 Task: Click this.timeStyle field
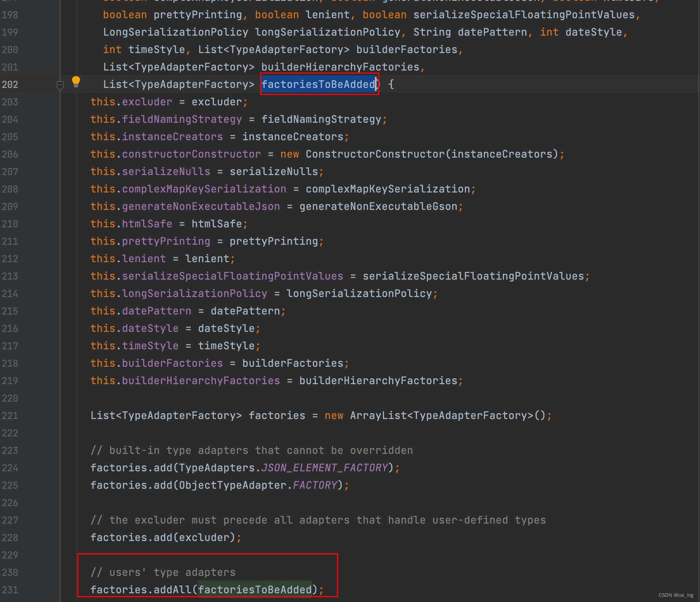[135, 346]
